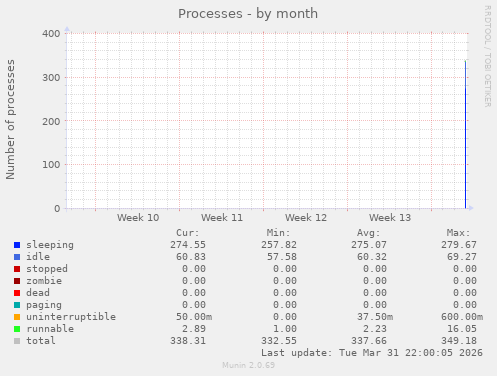
Task: Click idle minimum value 57.58
Action: click(x=282, y=257)
